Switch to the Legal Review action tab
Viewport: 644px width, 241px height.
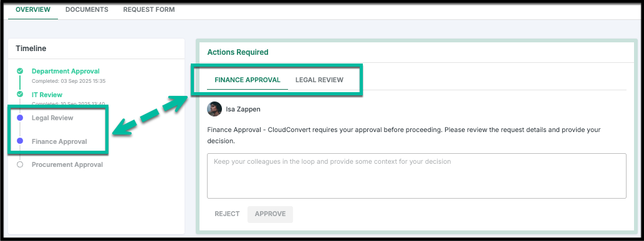(319, 80)
